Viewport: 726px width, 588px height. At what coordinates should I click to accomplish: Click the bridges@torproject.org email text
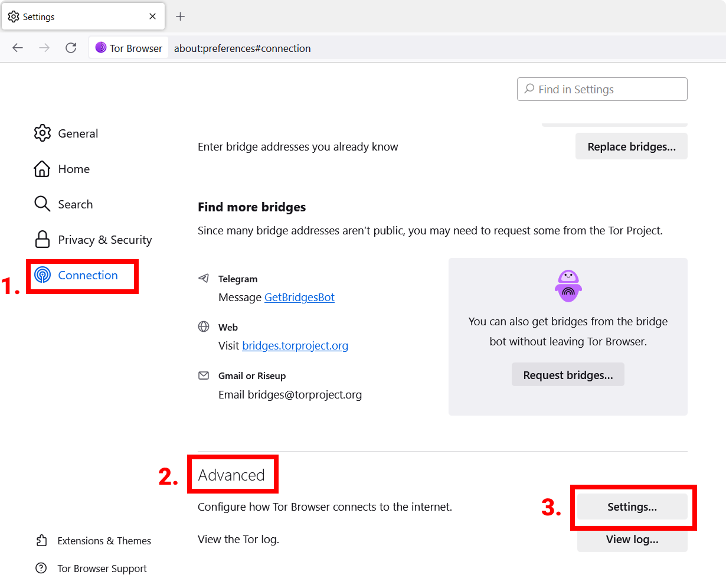(x=305, y=394)
